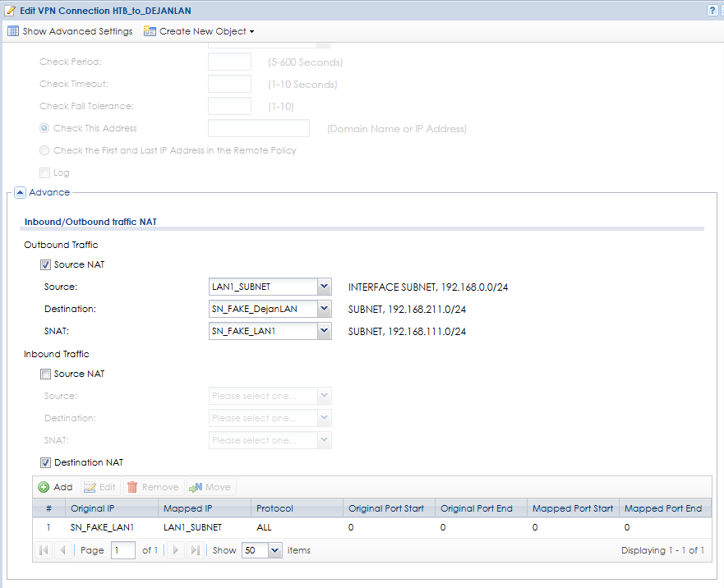Image resolution: width=724 pixels, height=588 pixels.
Task: Click '#' column header
Action: (49, 508)
